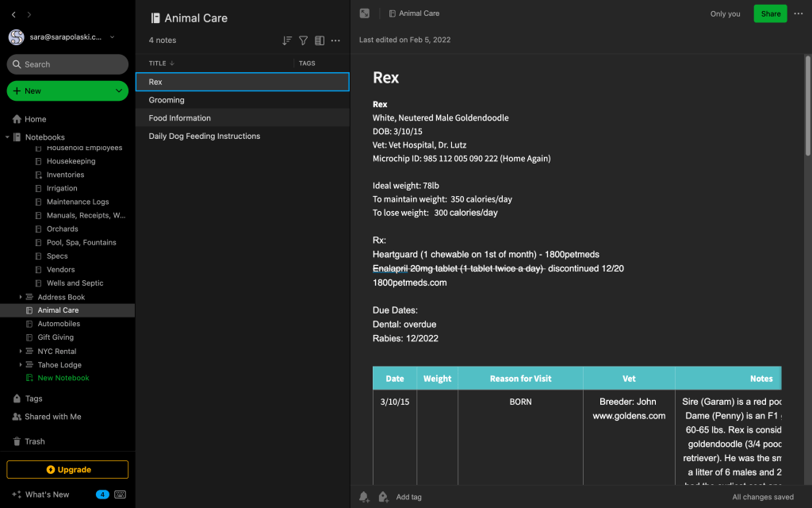812x508 pixels.
Task: Select the Grooming note
Action: pos(167,100)
